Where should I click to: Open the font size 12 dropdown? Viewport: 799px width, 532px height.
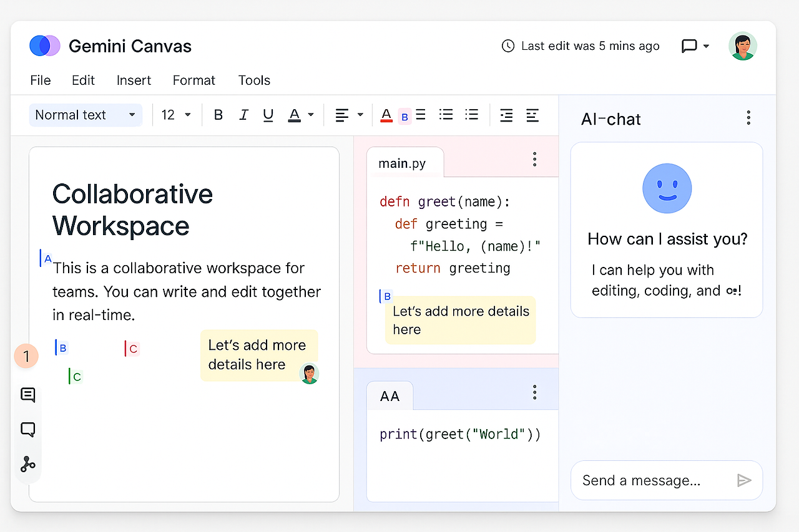(x=176, y=115)
